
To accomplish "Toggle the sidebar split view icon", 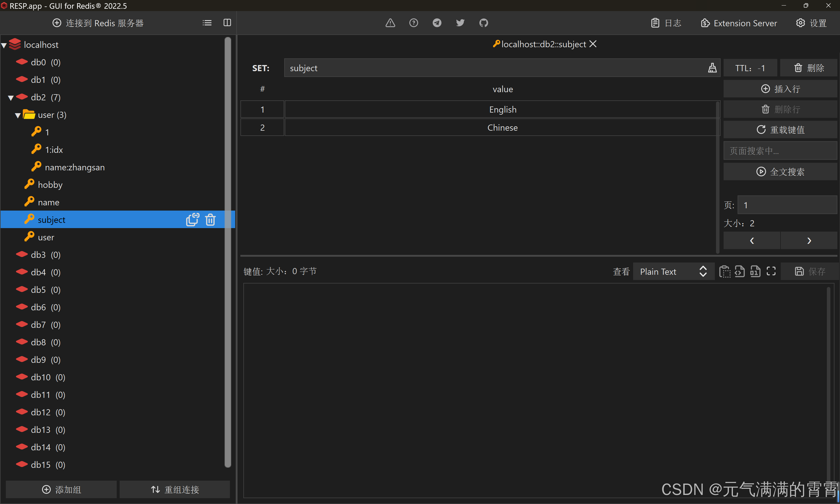I will coord(227,23).
